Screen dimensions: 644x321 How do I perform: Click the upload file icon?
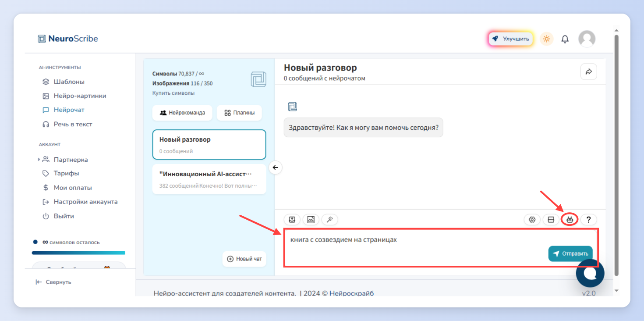[292, 220]
